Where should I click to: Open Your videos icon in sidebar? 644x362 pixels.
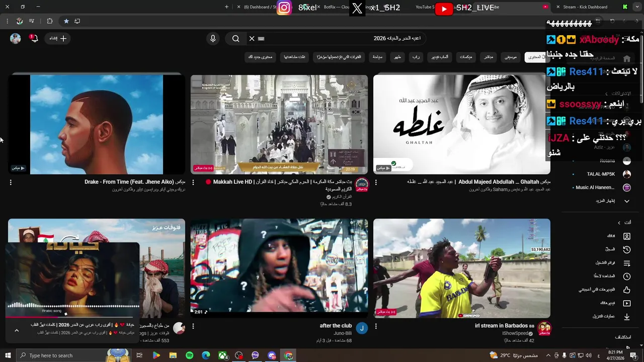pyautogui.click(x=627, y=303)
